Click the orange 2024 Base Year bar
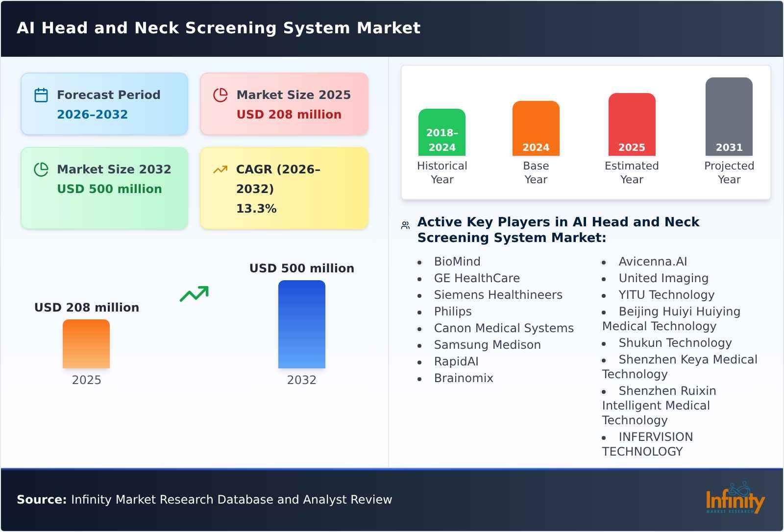Screen dimensions: 784x532 tap(536, 128)
